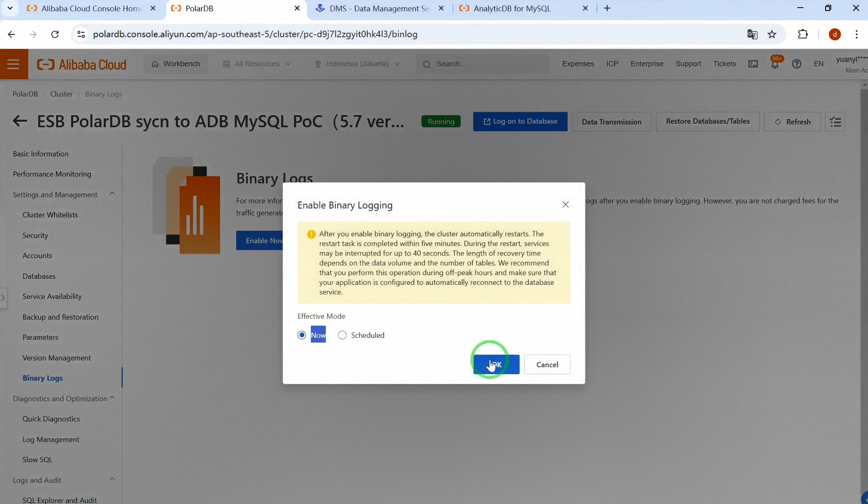This screenshot has width=868, height=504.
Task: Open the task list icon next to Refresh
Action: [x=835, y=122]
